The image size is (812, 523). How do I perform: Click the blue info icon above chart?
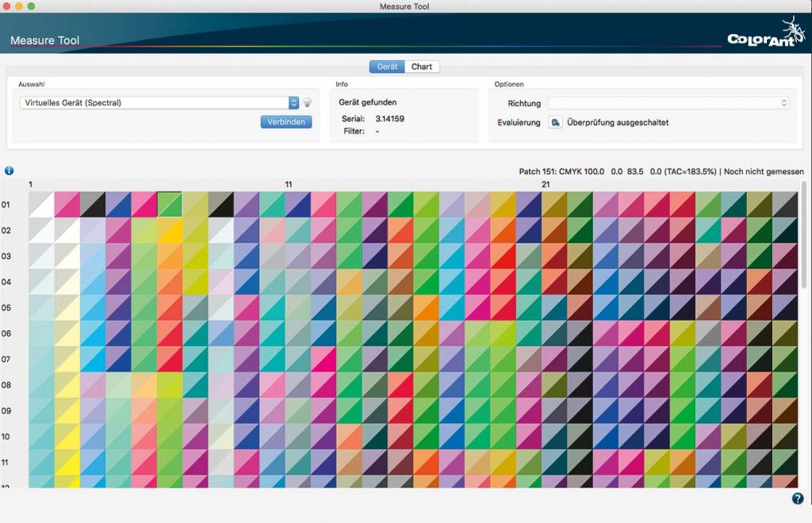point(10,170)
